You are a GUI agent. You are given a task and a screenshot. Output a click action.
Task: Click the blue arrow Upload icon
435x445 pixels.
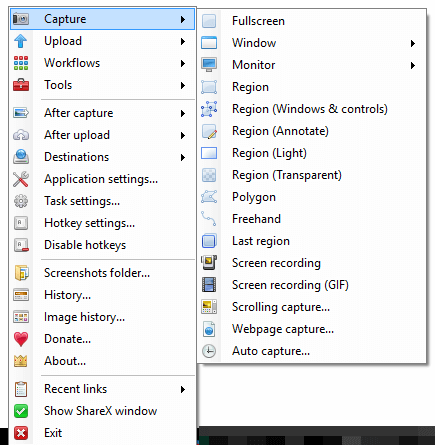(21, 41)
